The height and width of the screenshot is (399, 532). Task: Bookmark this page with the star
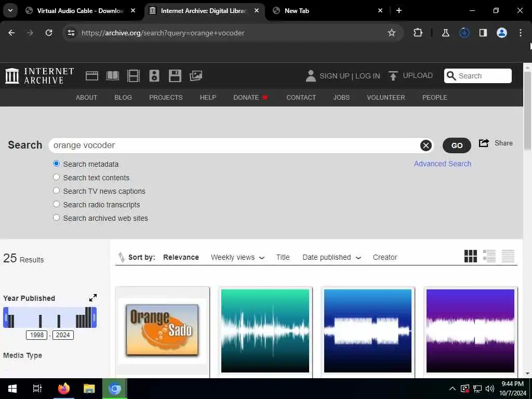392,33
